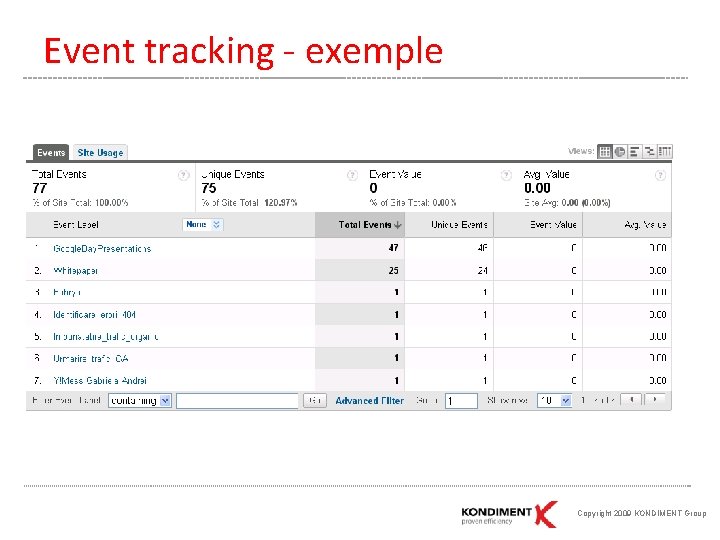This screenshot has width=720, height=540.
Task: Select the pivot view icon
Action: click(664, 152)
